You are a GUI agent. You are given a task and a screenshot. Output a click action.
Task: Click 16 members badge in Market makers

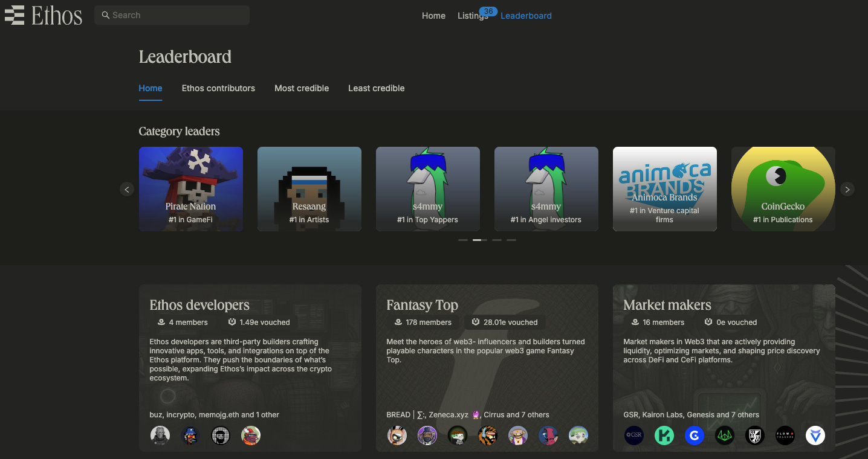[x=658, y=323]
